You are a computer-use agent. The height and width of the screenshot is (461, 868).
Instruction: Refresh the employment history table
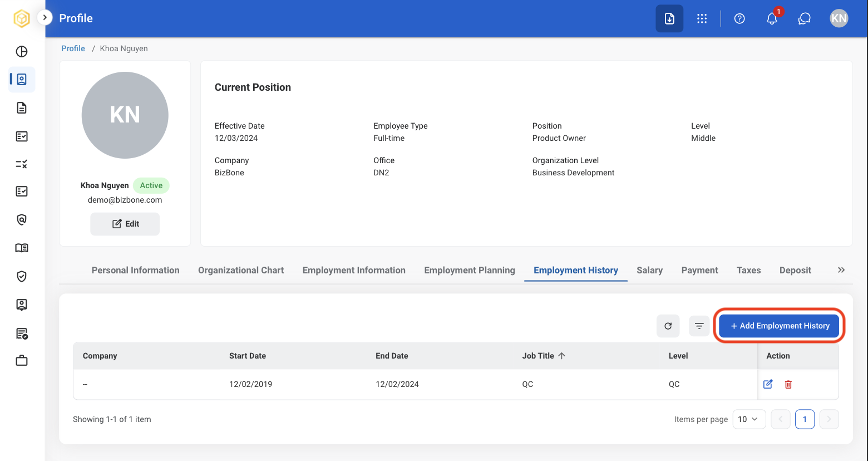coord(668,326)
